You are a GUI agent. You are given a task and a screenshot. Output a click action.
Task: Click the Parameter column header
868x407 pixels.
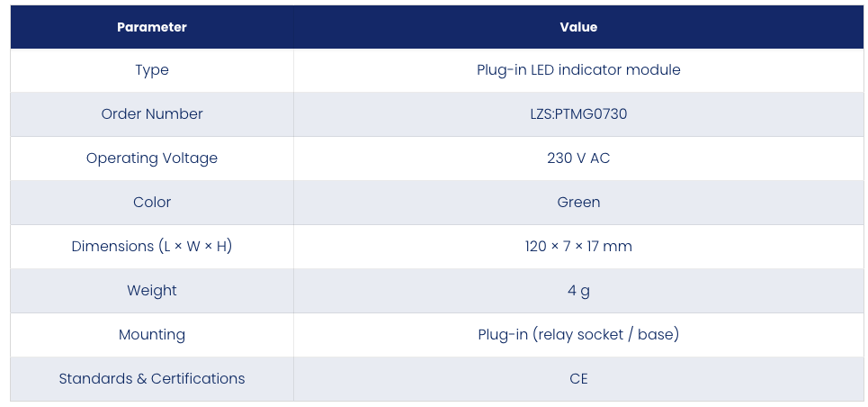pyautogui.click(x=152, y=27)
